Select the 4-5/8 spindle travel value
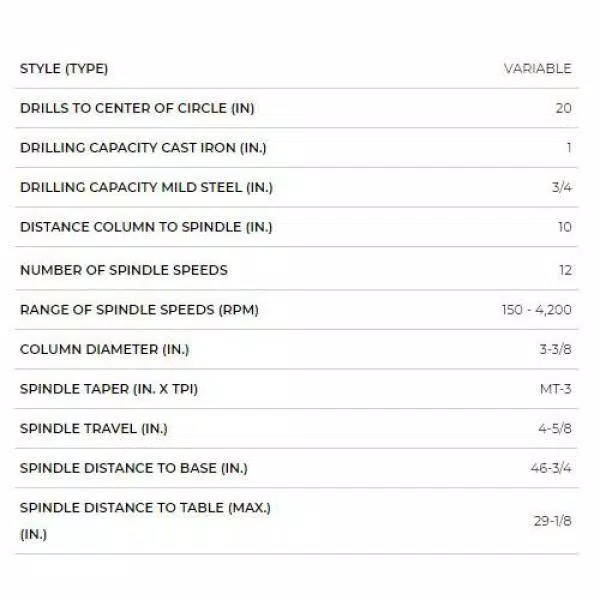This screenshot has height=600, width=600. [553, 429]
